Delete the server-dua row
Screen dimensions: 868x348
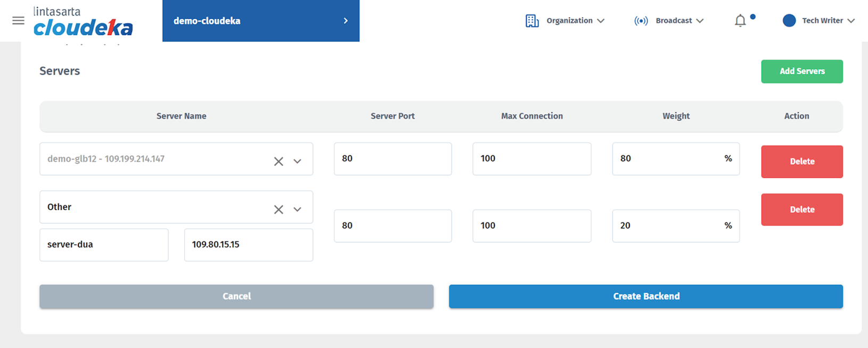click(x=801, y=210)
